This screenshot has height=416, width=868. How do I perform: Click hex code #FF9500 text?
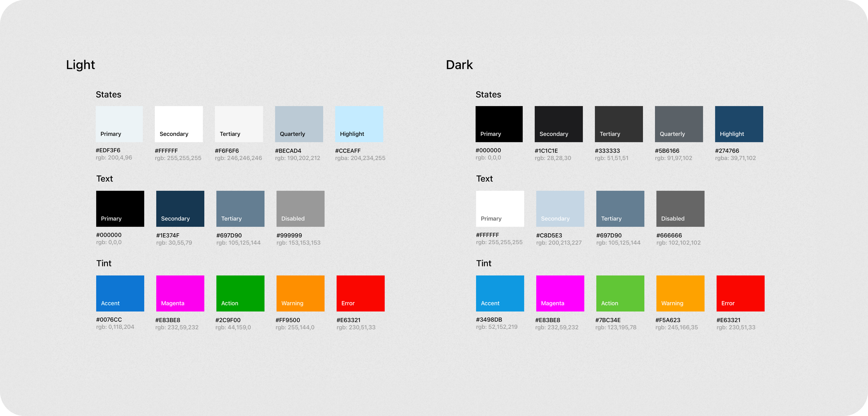[x=288, y=320]
